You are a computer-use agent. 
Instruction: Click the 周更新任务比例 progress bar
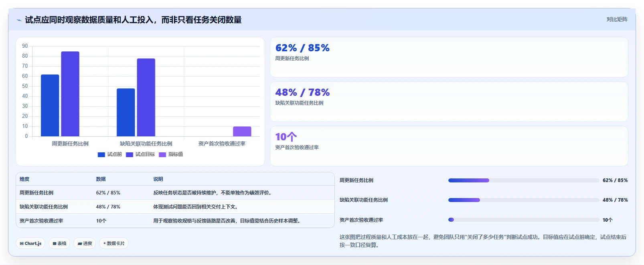tap(524, 180)
